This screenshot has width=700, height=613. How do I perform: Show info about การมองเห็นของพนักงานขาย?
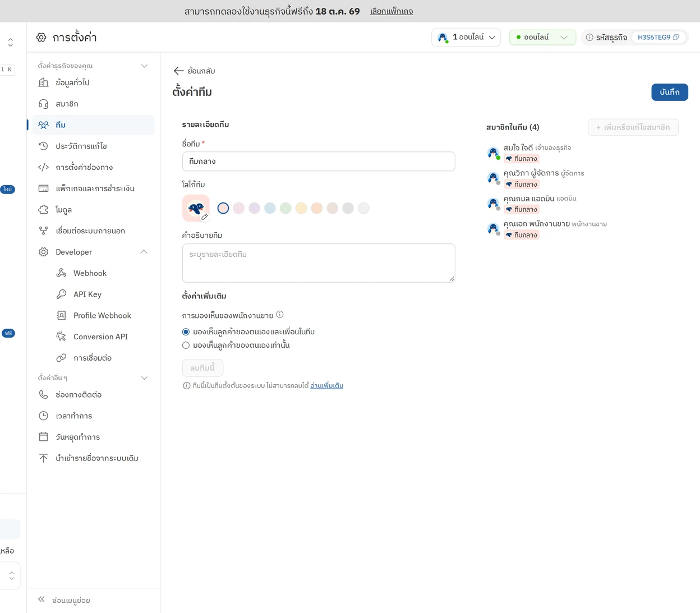[x=280, y=315]
